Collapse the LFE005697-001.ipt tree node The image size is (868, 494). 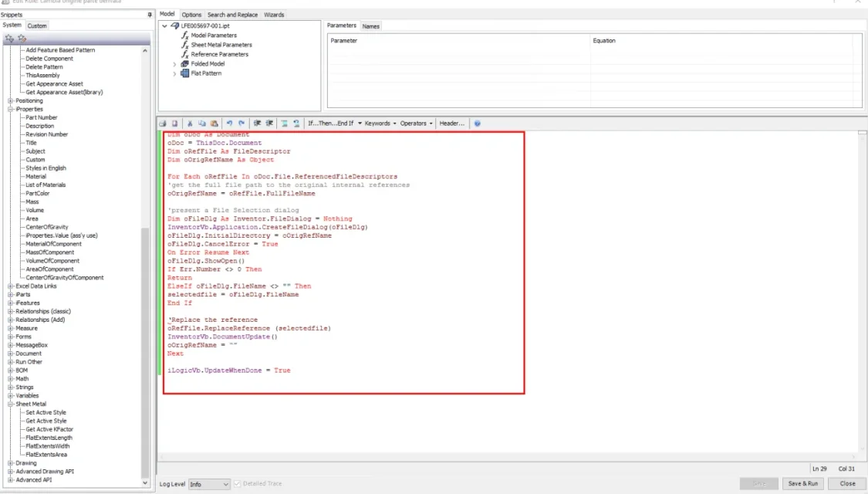[164, 26]
